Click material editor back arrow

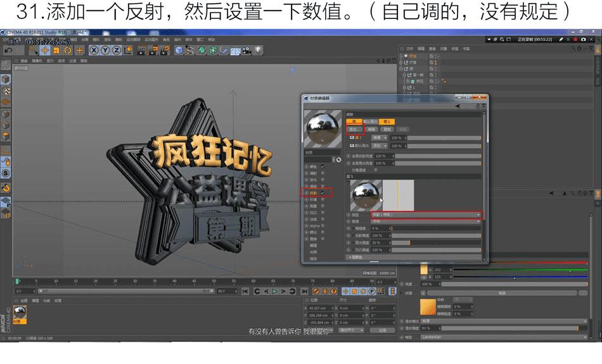(x=458, y=106)
